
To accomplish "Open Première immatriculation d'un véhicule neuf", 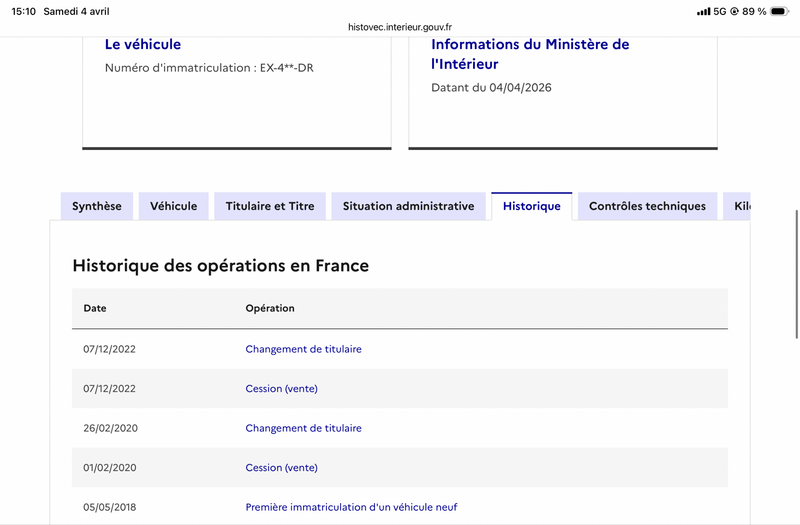I will click(x=351, y=507).
